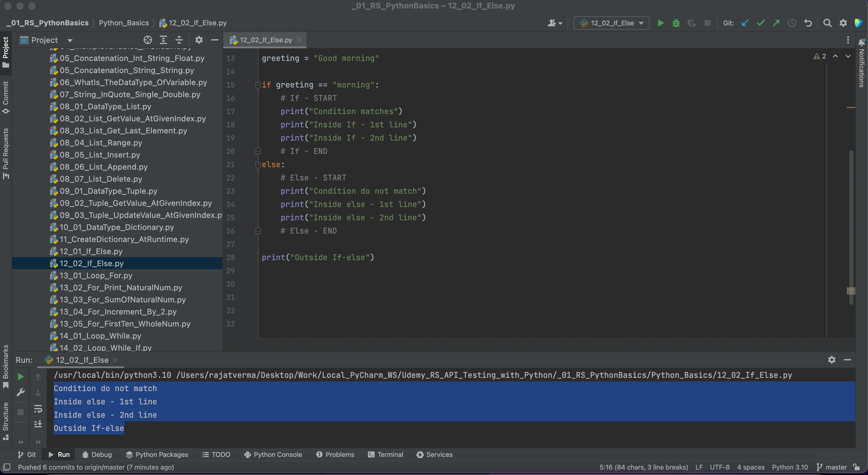This screenshot has height=475, width=868.
Task: Open Structure sidebar tool window
Action: click(x=6, y=421)
